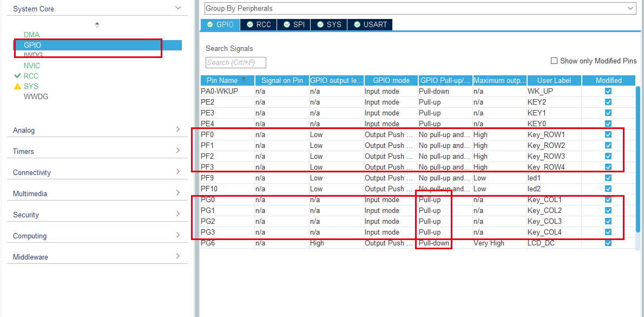The width and height of the screenshot is (644, 317).
Task: Toggle Modified checkbox for led1 row
Action: [x=608, y=178]
